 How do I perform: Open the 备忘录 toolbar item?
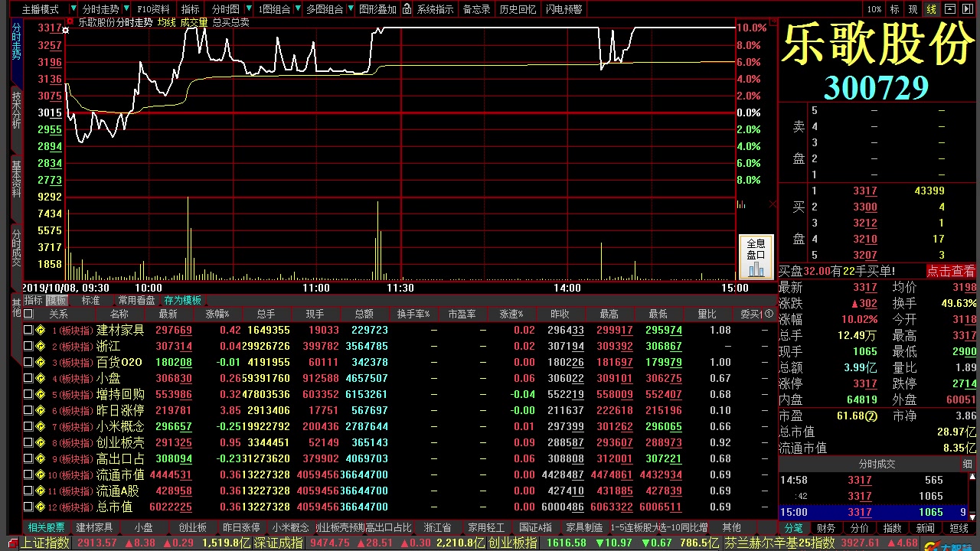point(476,9)
